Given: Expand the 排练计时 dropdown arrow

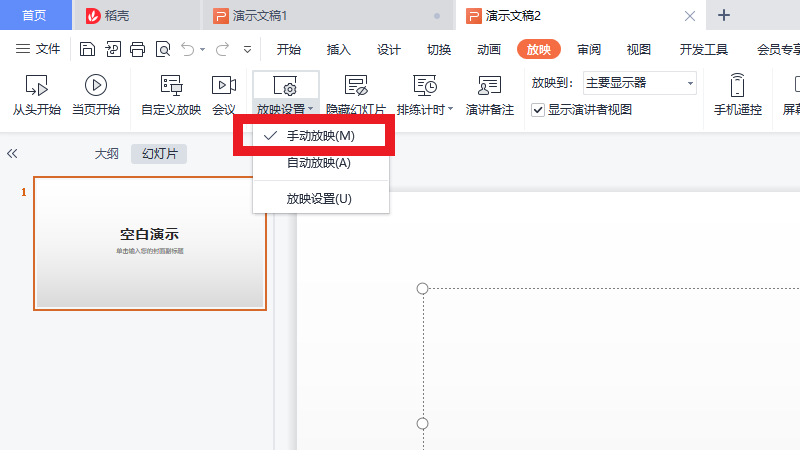Looking at the screenshot, I should pos(450,110).
